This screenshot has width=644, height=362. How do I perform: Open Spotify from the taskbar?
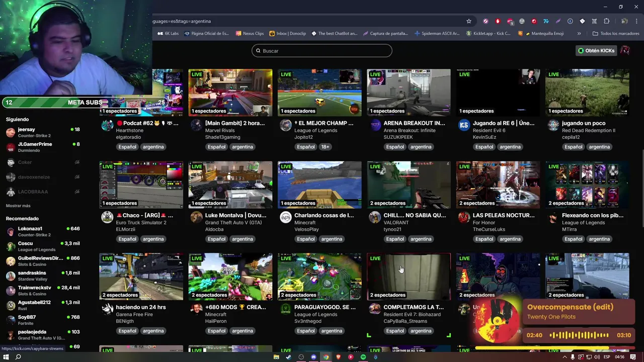pyautogui.click(x=363, y=357)
